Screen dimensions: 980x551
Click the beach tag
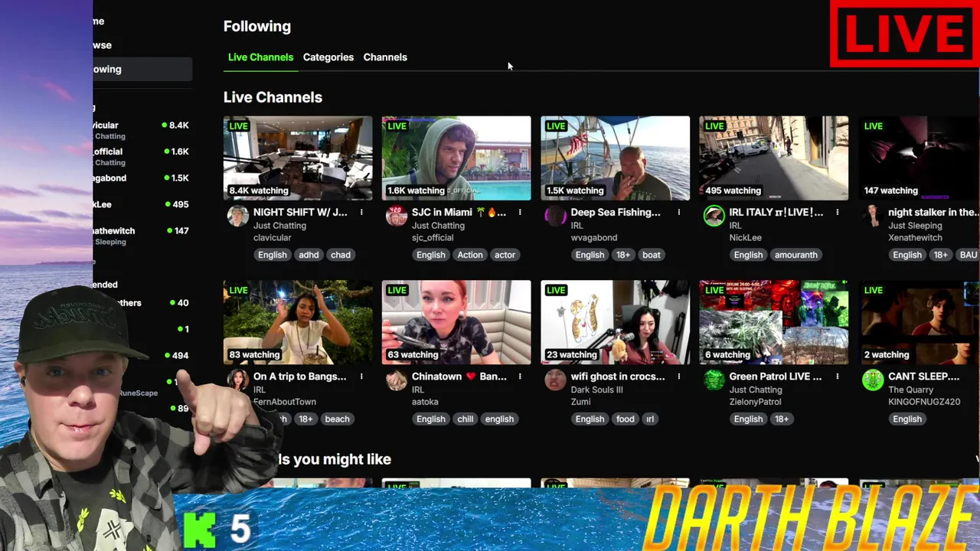pos(337,419)
